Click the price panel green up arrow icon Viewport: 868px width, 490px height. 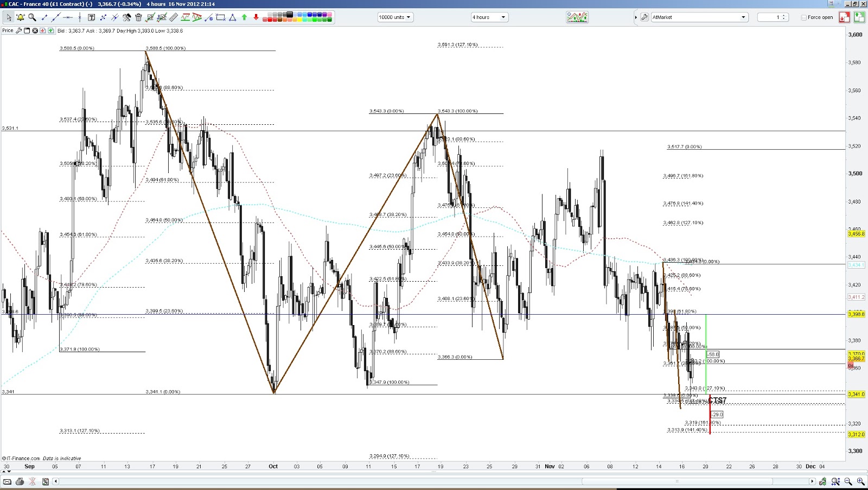tap(50, 30)
